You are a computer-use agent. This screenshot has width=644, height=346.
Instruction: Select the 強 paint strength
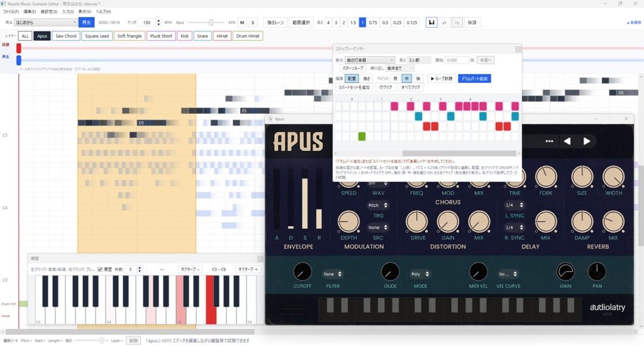pos(418,79)
